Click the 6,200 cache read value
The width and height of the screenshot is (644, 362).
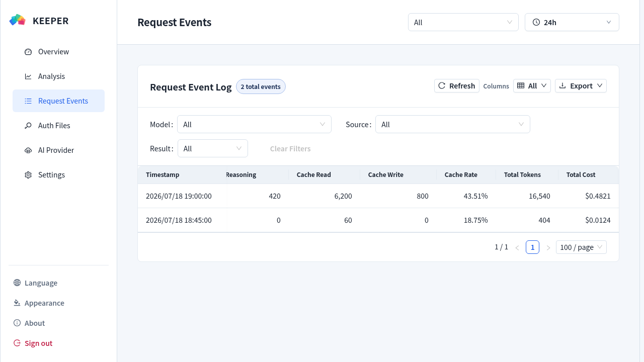click(x=343, y=196)
